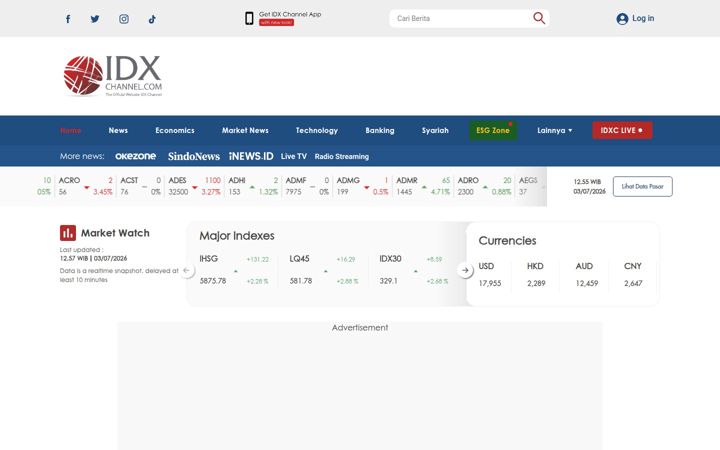This screenshot has width=720, height=450.
Task: Click the mobile phone app icon
Action: [x=249, y=18]
